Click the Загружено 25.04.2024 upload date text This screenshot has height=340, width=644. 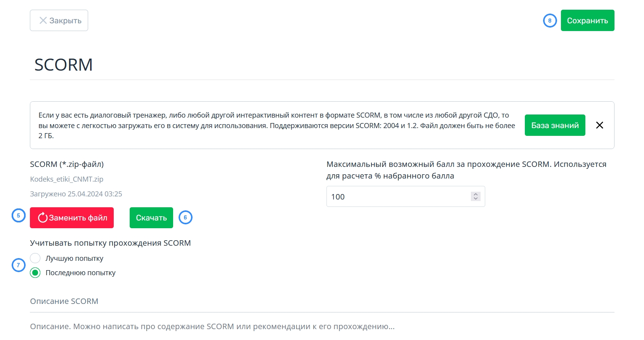point(76,194)
